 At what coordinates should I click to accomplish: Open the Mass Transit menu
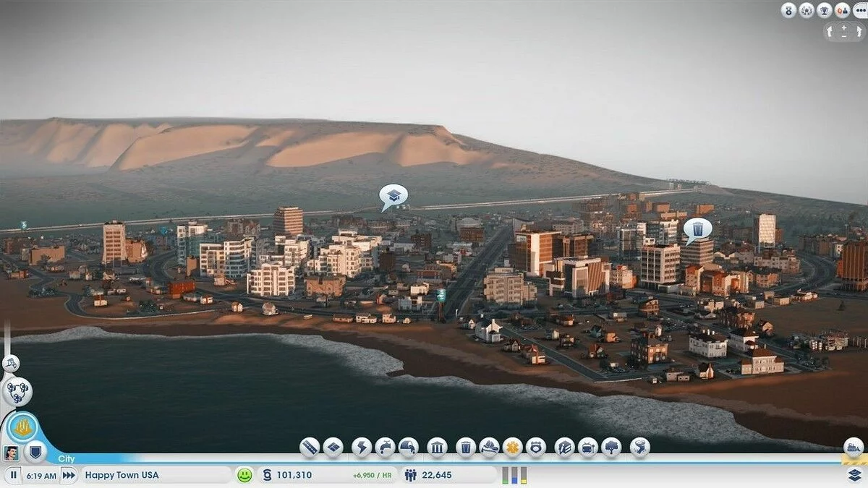point(588,447)
